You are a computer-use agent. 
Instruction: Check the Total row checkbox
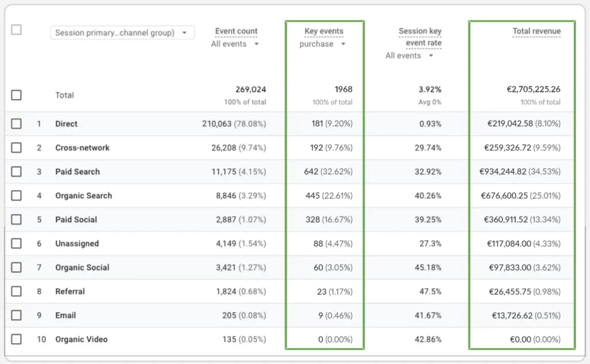16,96
